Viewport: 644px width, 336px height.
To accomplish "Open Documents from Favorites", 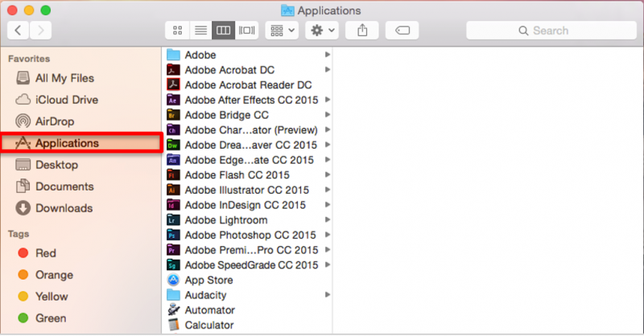I will point(55,186).
